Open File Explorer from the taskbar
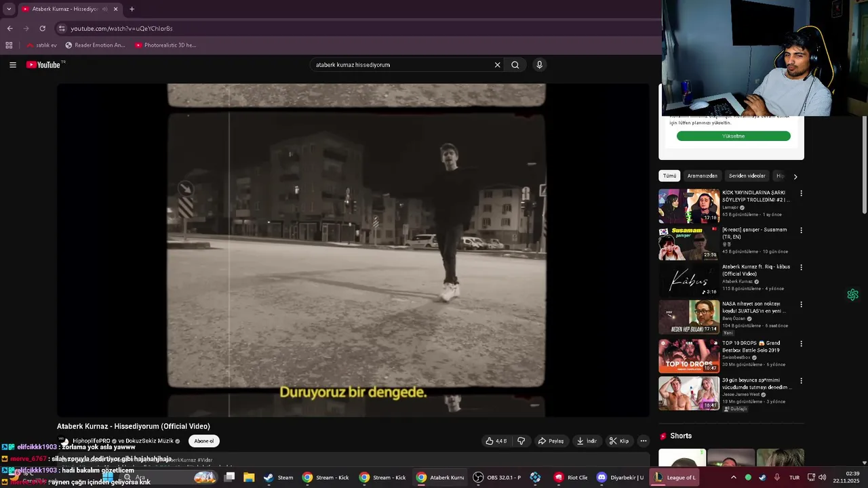Image resolution: width=868 pixels, height=488 pixels. coord(249,477)
